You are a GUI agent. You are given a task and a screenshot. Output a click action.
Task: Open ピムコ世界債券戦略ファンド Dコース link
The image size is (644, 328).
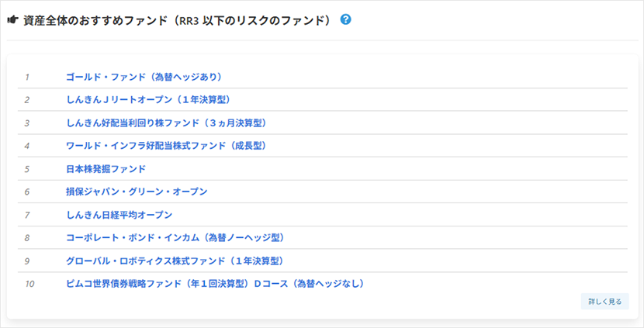[215, 284]
